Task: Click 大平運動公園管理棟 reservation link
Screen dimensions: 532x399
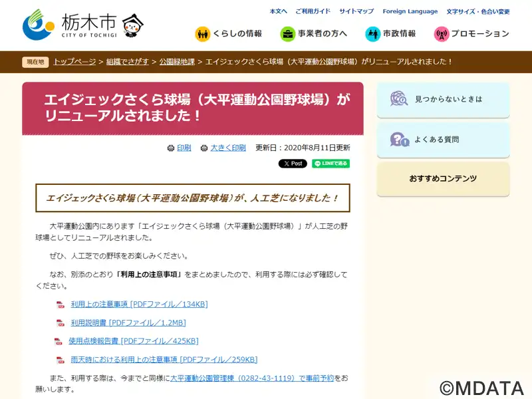Action: (252, 378)
